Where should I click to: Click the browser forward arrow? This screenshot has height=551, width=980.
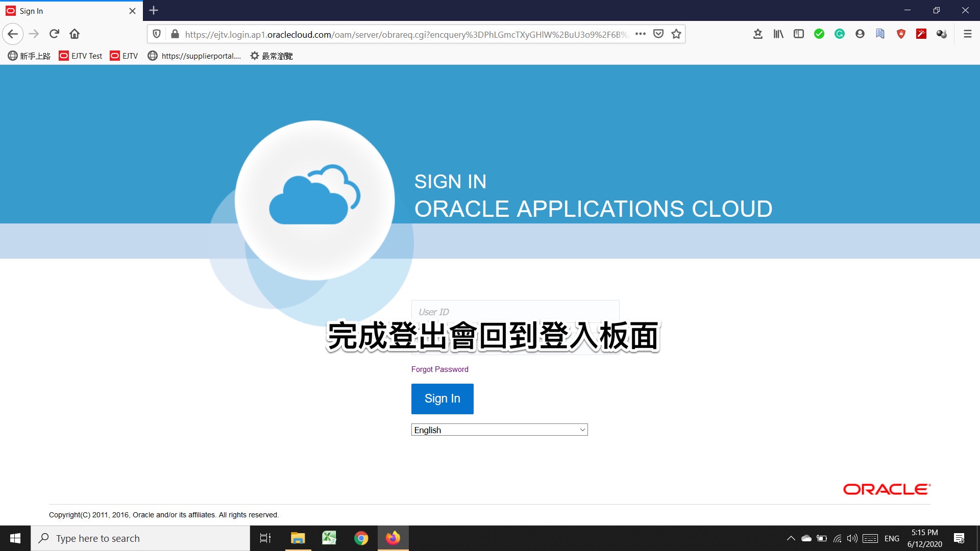(34, 34)
